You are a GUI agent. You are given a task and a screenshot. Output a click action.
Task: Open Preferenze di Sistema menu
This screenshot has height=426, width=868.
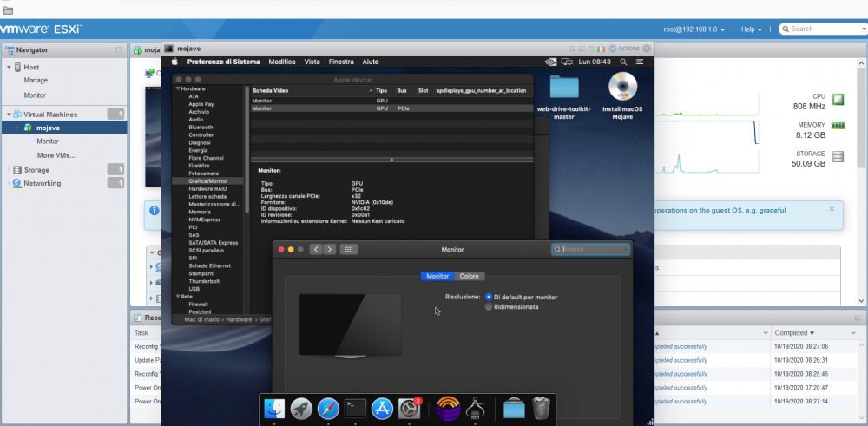[x=223, y=62]
